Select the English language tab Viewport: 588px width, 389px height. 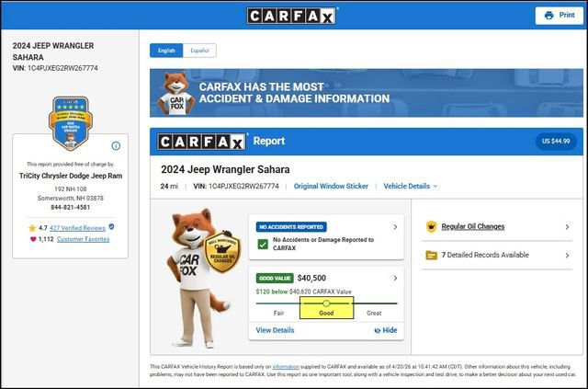(166, 51)
